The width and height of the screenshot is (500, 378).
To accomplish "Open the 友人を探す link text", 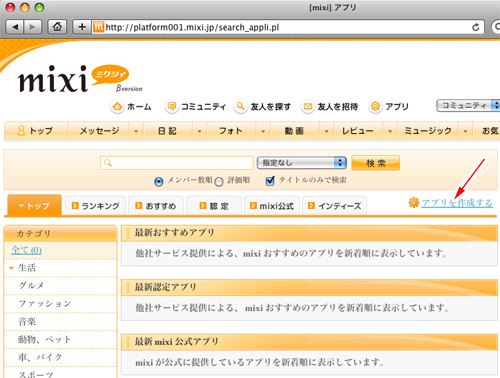I will click(270, 107).
